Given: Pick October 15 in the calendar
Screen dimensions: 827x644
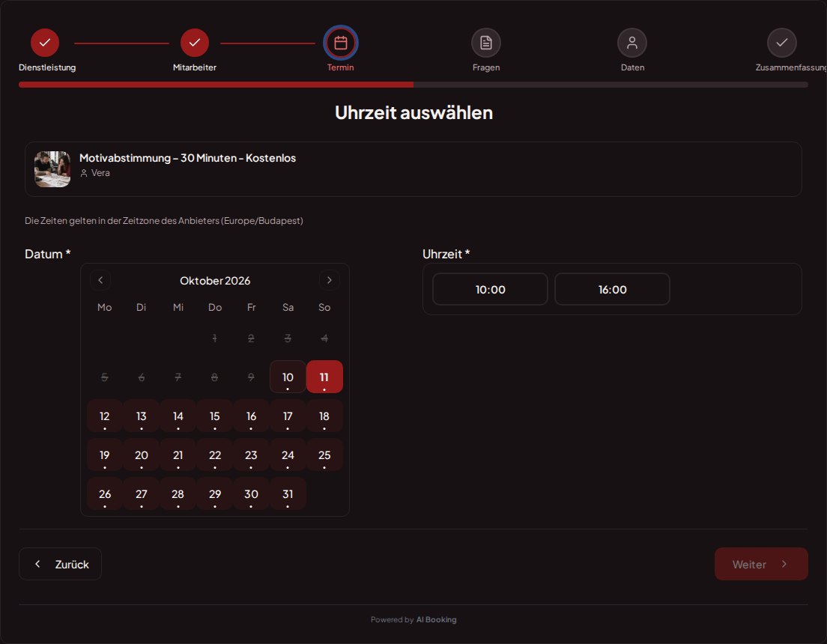Looking at the screenshot, I should 215,416.
